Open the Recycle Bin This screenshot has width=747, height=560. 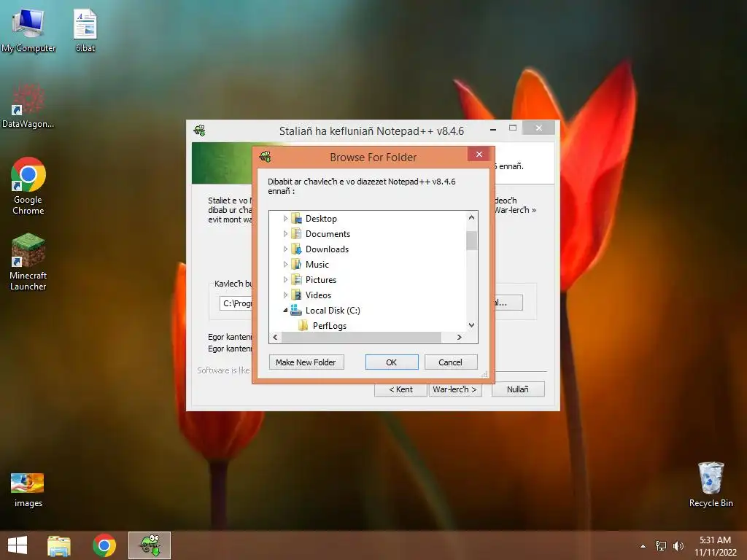click(711, 484)
